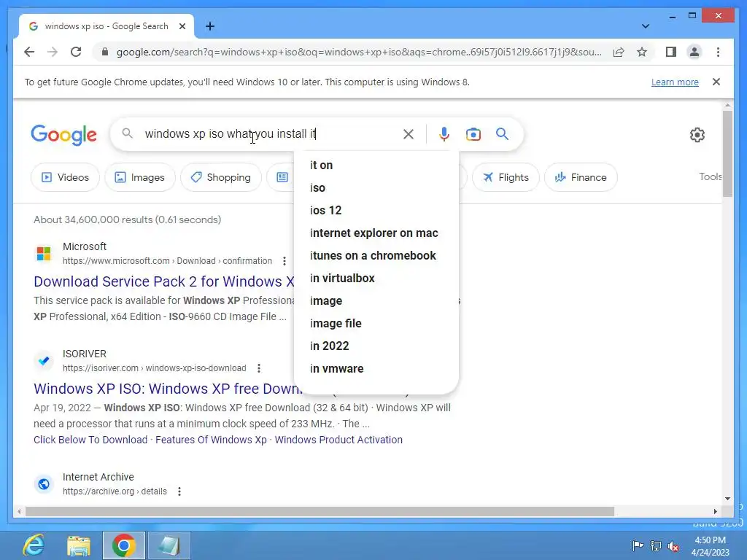Open the muted volume tray icon
This screenshot has width=747, height=560.
[x=673, y=546]
